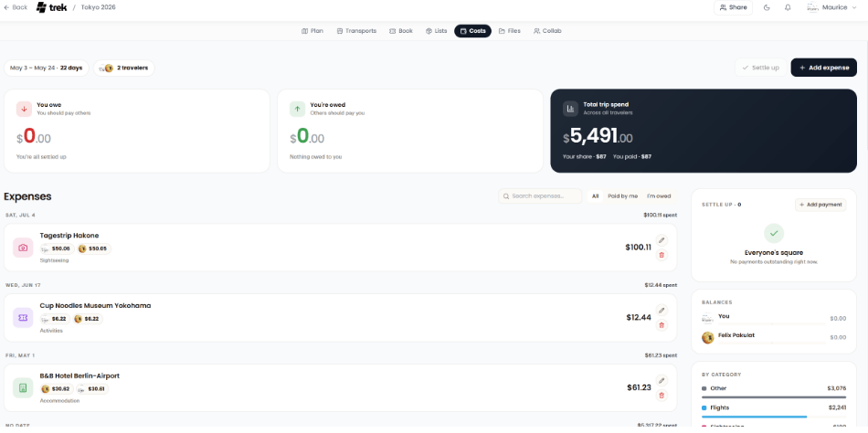Click the Add expense button
The width and height of the screenshot is (868, 433).
(824, 68)
